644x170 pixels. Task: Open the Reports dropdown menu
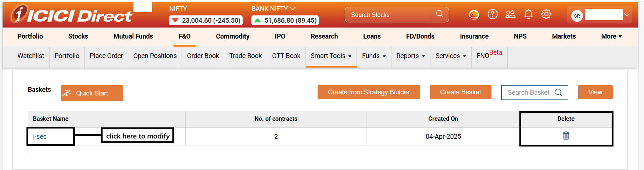pos(411,56)
